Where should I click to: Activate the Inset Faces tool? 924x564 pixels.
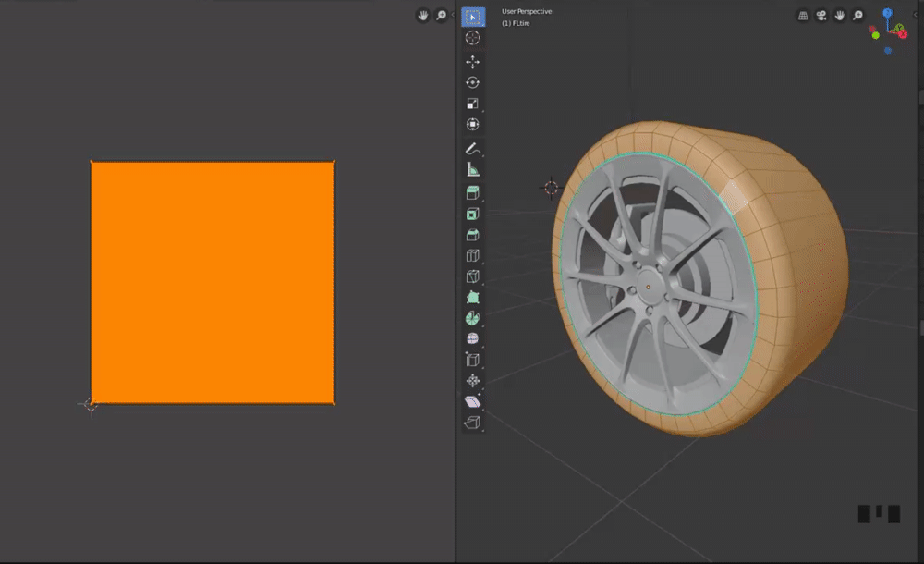pos(472,214)
